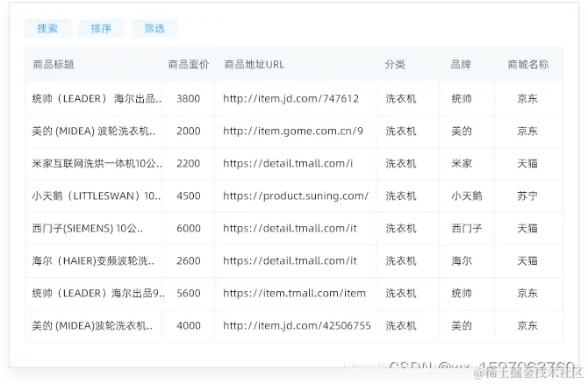588x384 pixels.
Task: Select the brand cell 西门子
Action: [x=467, y=228]
